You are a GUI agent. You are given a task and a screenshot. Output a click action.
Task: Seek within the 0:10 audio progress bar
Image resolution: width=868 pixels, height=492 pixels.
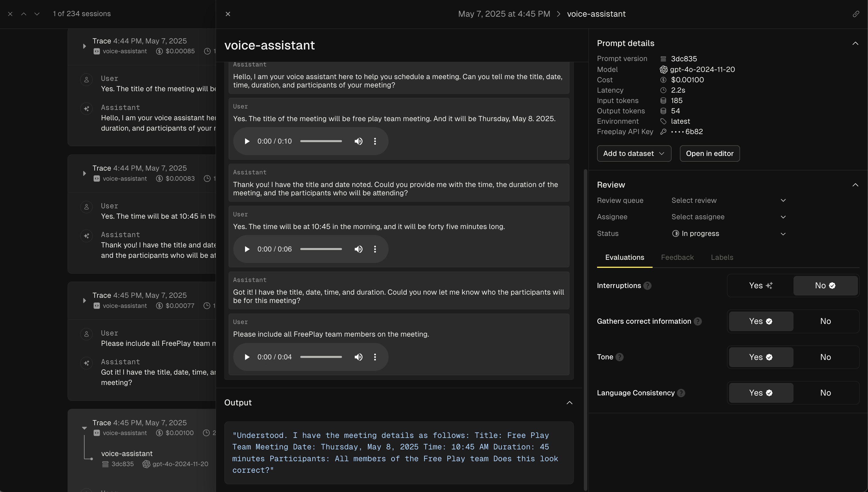point(321,141)
